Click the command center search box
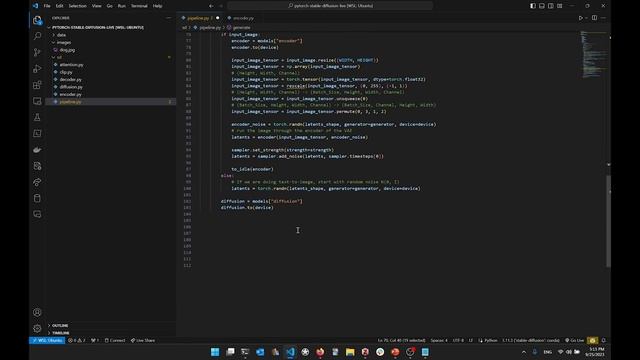The image size is (640, 360). [x=330, y=6]
